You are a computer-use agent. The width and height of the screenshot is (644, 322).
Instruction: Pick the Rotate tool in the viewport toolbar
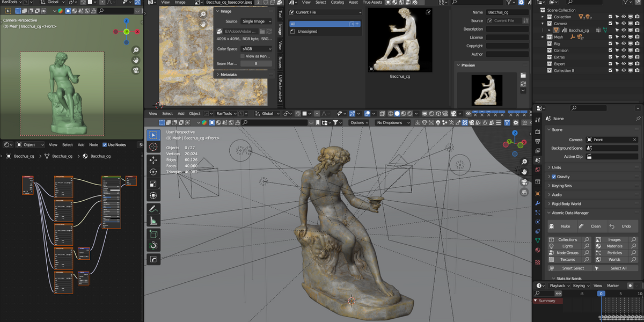(x=153, y=172)
